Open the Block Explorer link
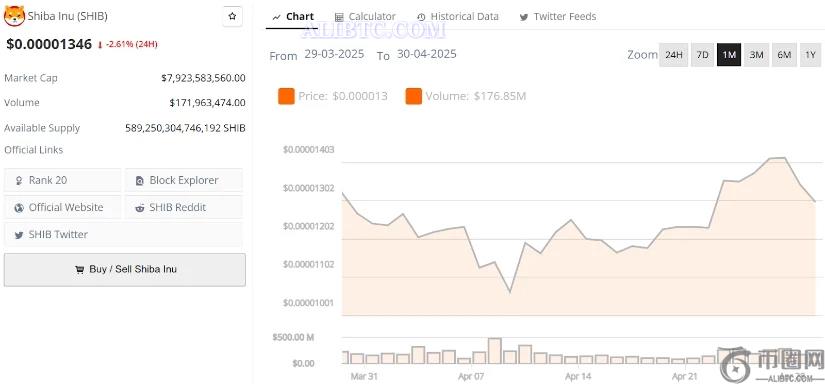825x384 pixels. pyautogui.click(x=184, y=180)
